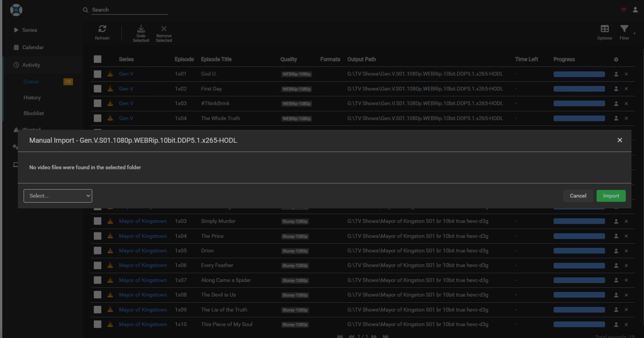Check the select-all checkbox in header

[x=98, y=59]
